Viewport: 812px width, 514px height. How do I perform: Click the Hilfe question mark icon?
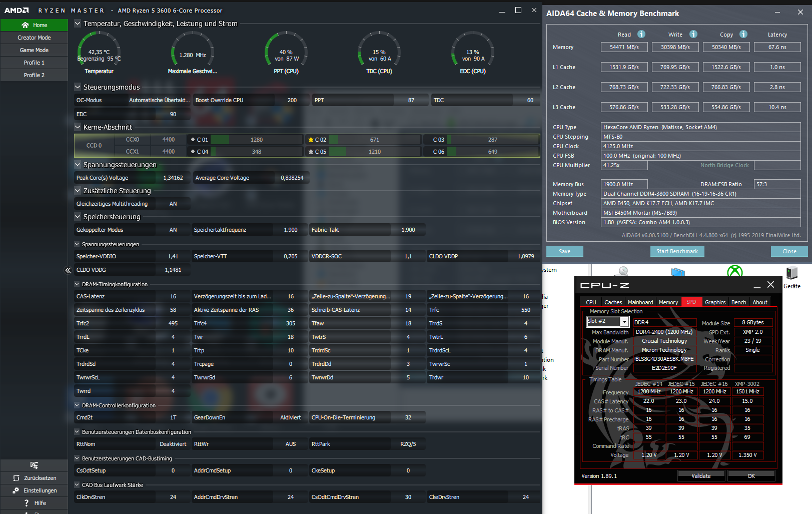pyautogui.click(x=27, y=503)
